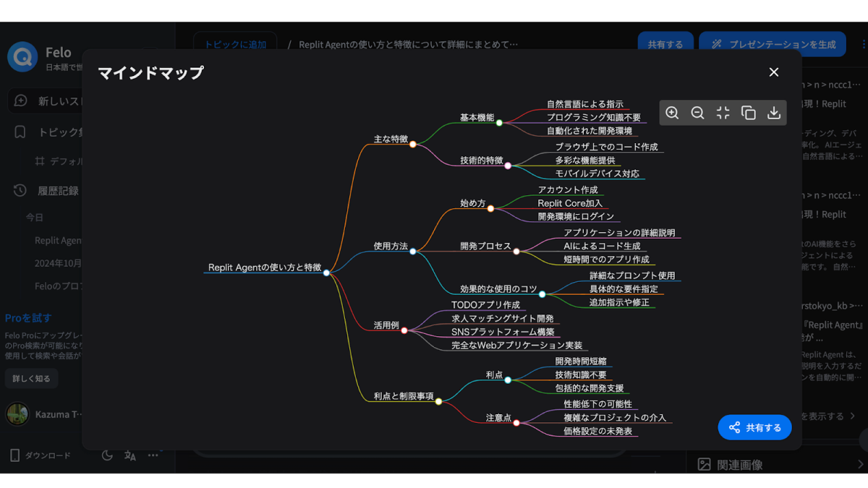
Task: Open the Kazuma profile avatar
Action: point(17,414)
